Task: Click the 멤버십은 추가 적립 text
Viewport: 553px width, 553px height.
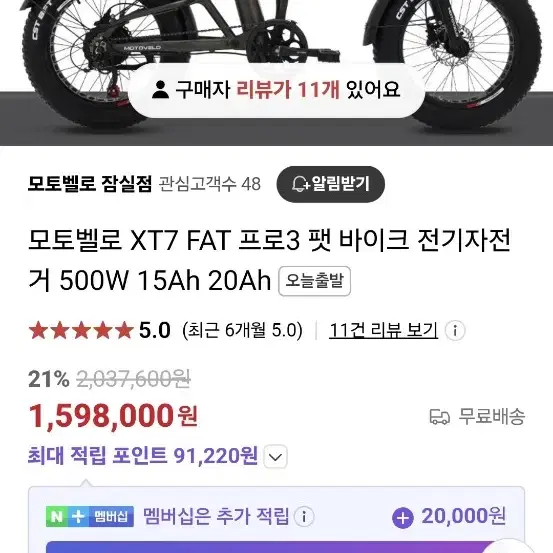Action: pos(216,517)
